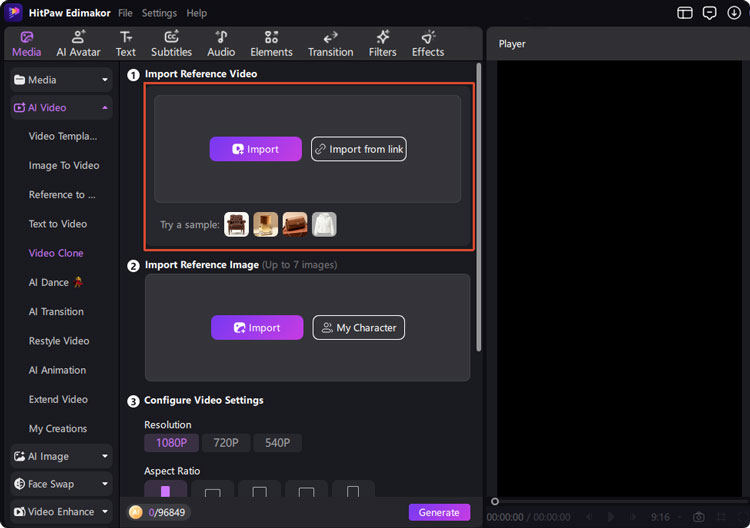
Task: Open the Settings menu
Action: point(159,13)
